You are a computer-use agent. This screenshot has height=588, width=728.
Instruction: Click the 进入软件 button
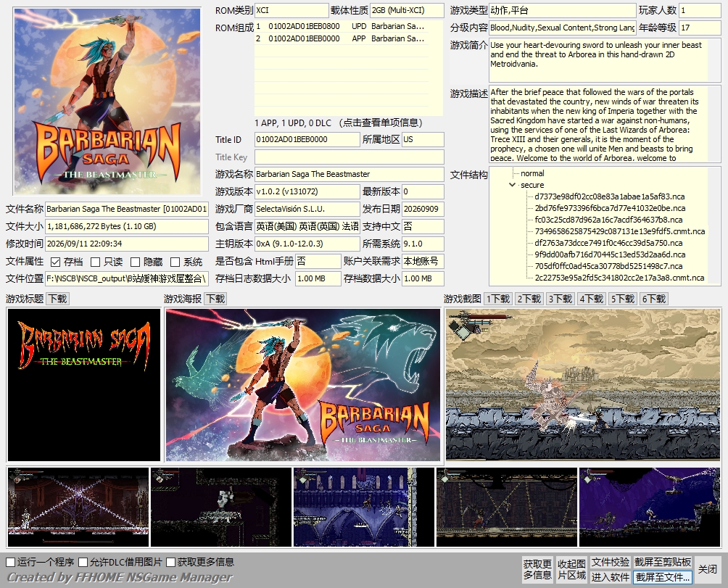[x=611, y=577]
